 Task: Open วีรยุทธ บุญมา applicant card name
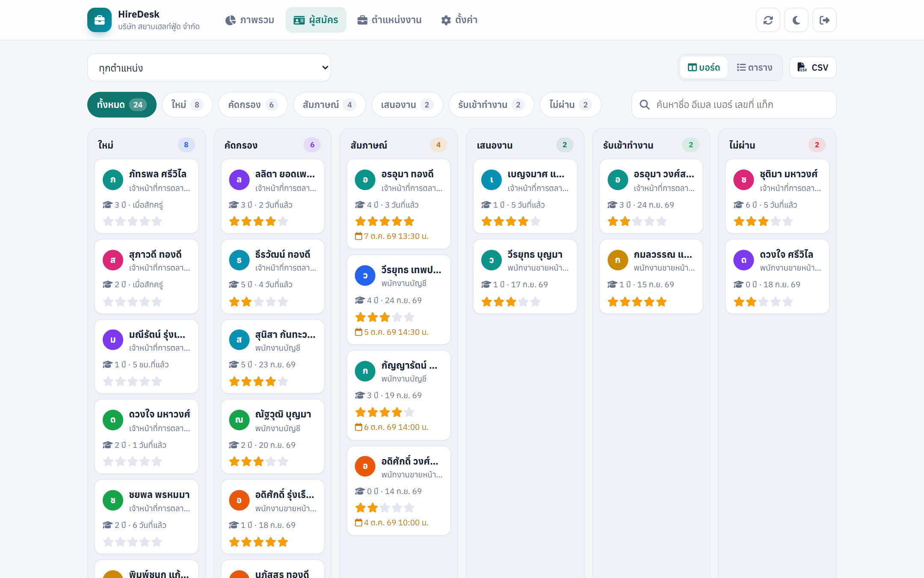[535, 254]
